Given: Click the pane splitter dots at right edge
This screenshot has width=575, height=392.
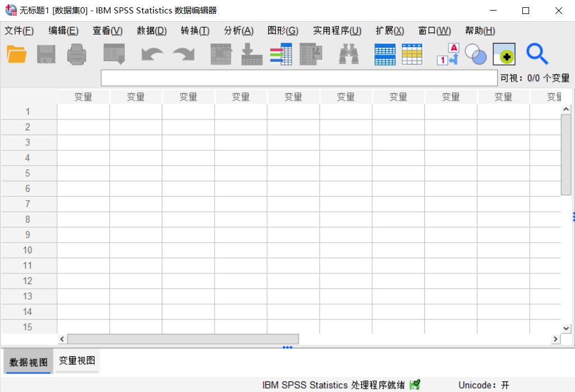Looking at the screenshot, I should click(573, 217).
